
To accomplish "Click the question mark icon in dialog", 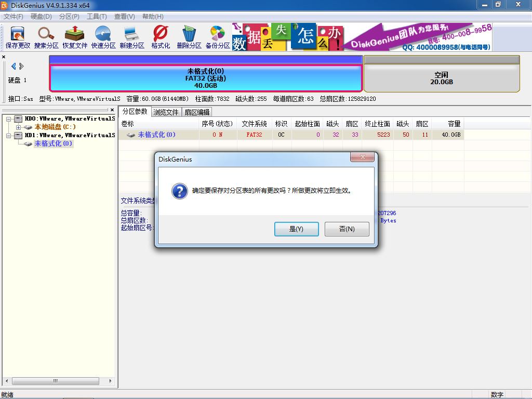I will point(179,191).
